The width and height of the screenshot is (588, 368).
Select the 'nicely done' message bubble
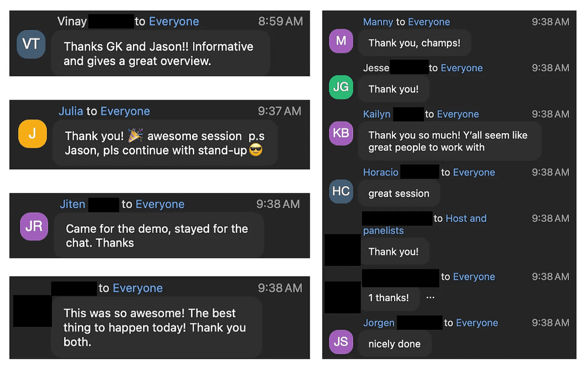[x=394, y=344]
